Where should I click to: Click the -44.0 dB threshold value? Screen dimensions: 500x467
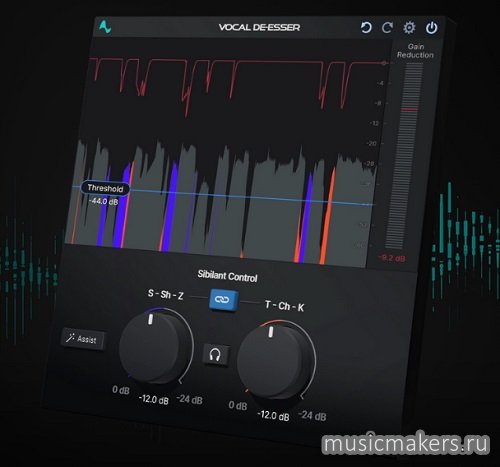coord(103,201)
